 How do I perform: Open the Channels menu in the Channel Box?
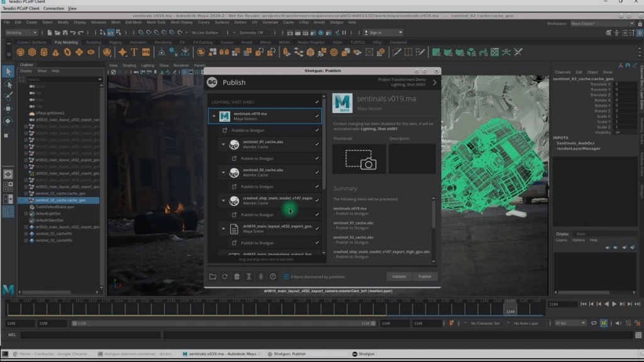tap(563, 72)
